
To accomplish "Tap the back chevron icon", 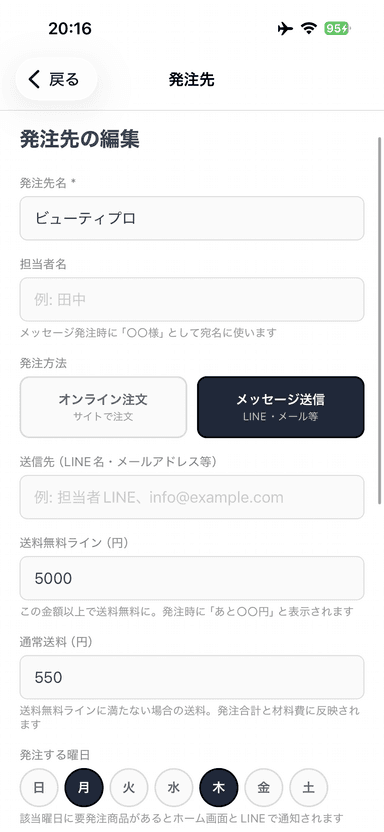I will [x=34, y=80].
